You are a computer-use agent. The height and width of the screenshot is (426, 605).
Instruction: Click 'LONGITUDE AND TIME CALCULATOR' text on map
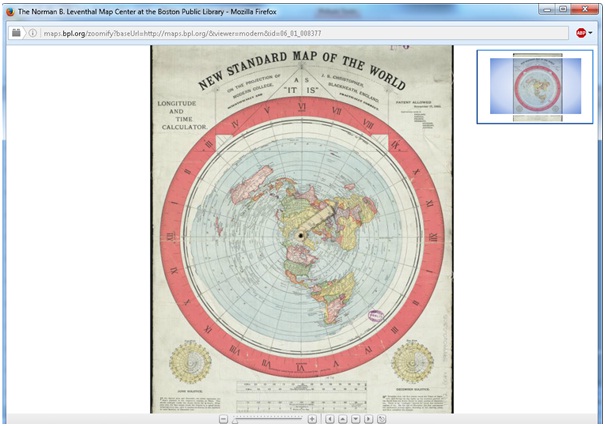click(x=182, y=115)
